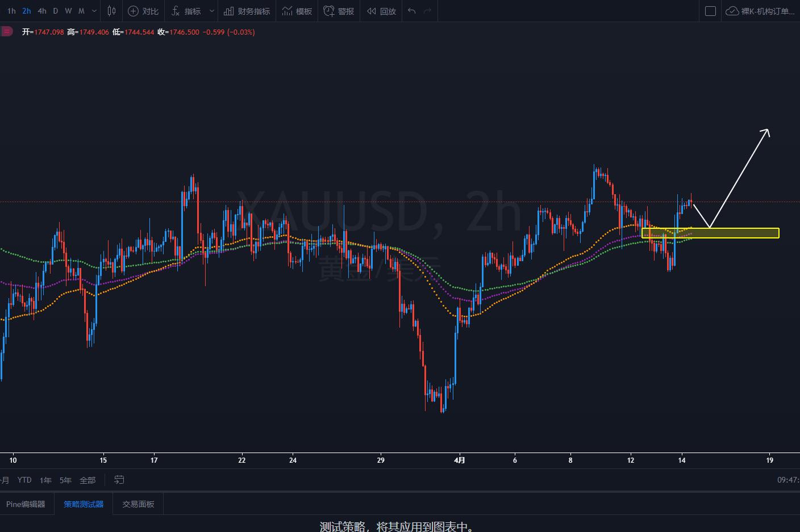800x532 pixels.
Task: Click the go-to-date icon beside 全部
Action: (x=119, y=480)
